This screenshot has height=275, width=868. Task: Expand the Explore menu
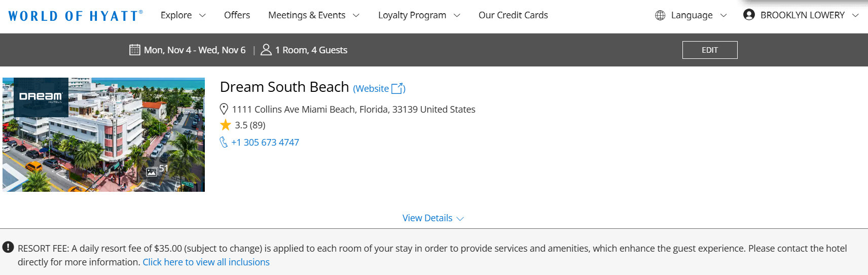click(183, 15)
